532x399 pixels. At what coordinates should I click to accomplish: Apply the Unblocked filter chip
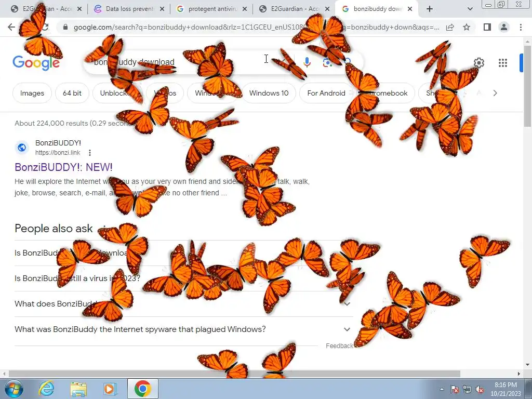pos(118,93)
